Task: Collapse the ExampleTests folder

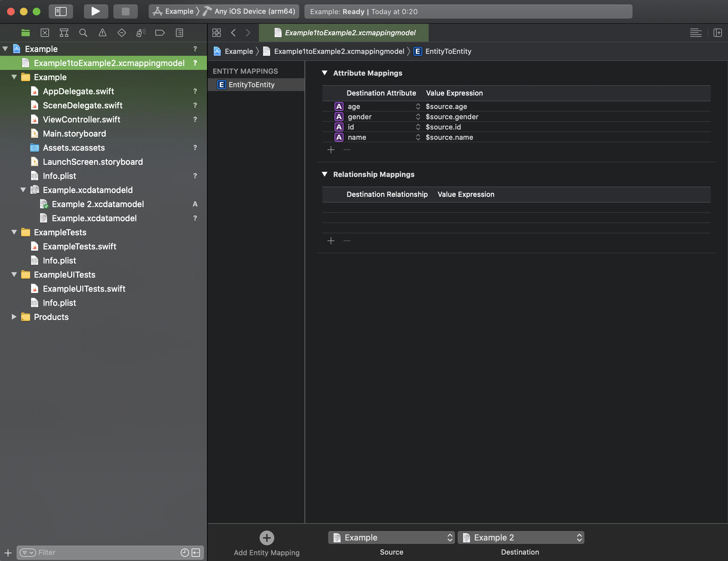Action: point(14,232)
